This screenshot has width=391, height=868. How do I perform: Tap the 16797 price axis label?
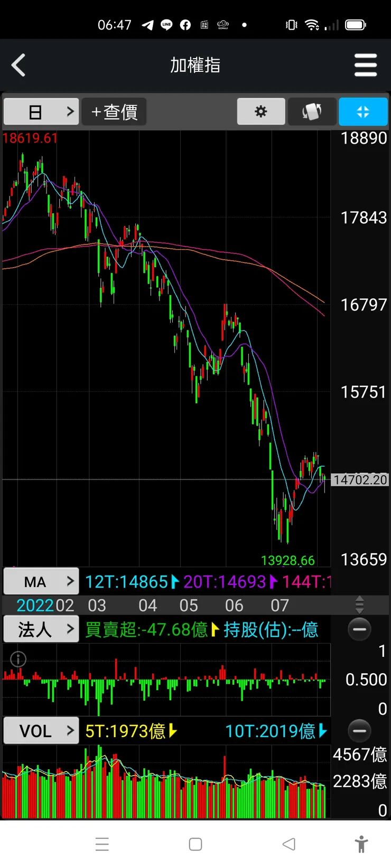364,305
